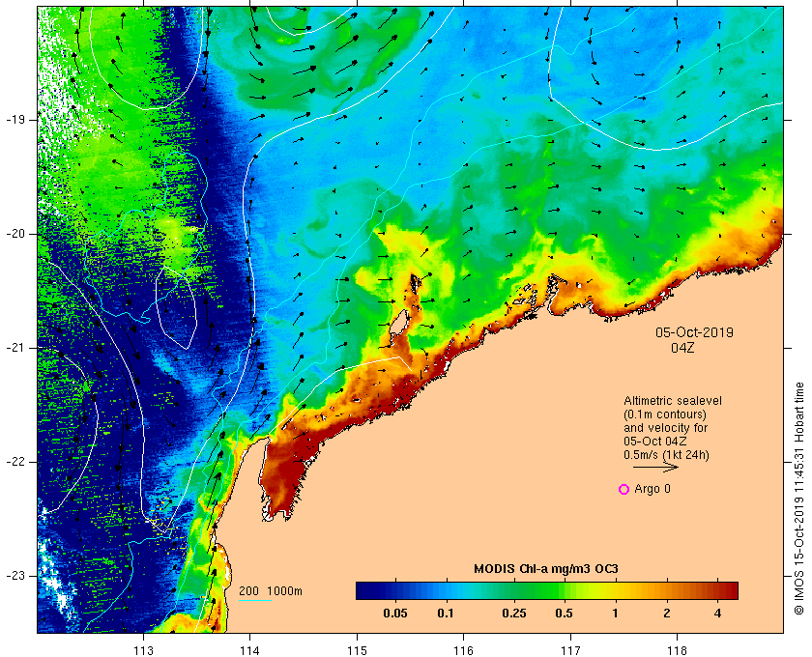This screenshot has width=812, height=657.
Task: Click the time label '04Z'
Action: (x=682, y=348)
